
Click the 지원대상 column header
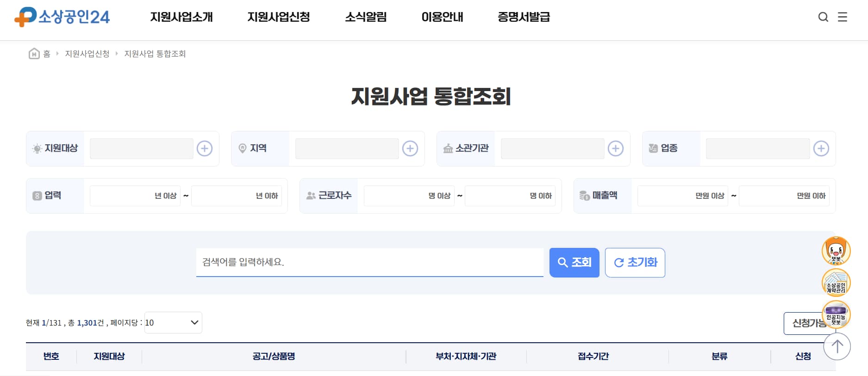click(x=109, y=356)
